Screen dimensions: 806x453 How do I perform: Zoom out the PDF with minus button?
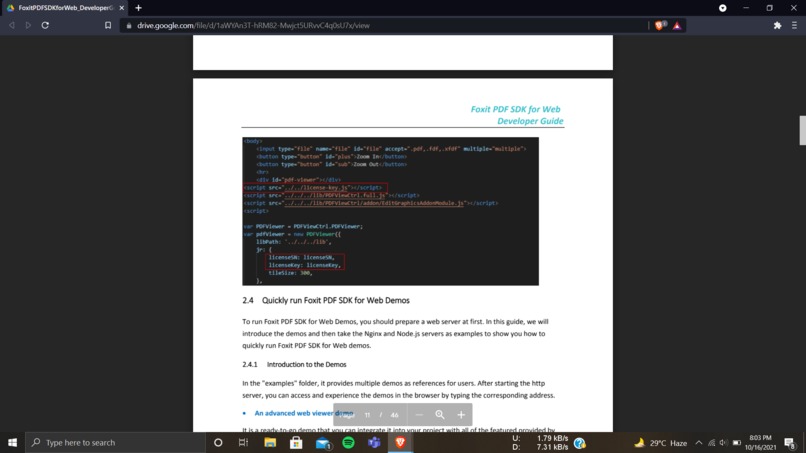(x=419, y=415)
